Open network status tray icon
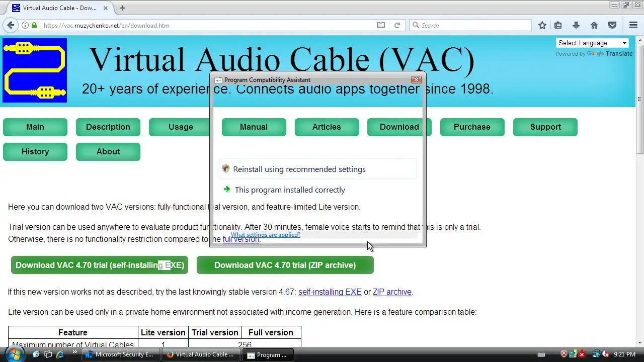Image resolution: width=644 pixels, height=362 pixels. (x=596, y=354)
